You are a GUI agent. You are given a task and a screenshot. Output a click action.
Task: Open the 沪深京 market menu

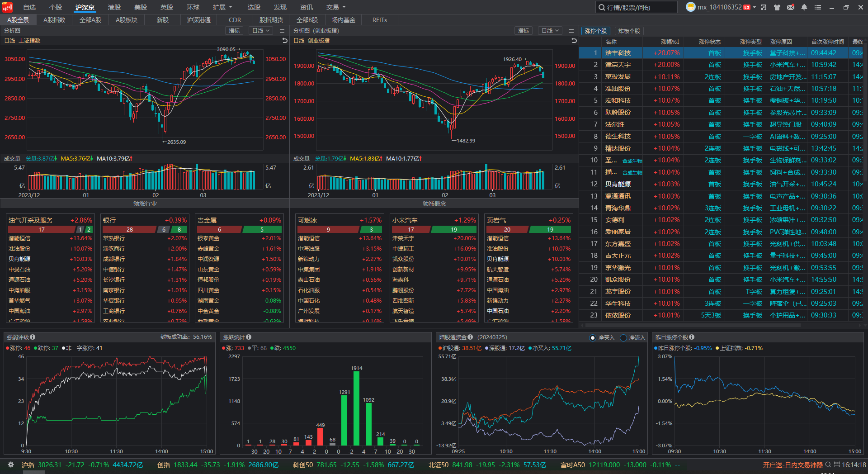point(85,7)
